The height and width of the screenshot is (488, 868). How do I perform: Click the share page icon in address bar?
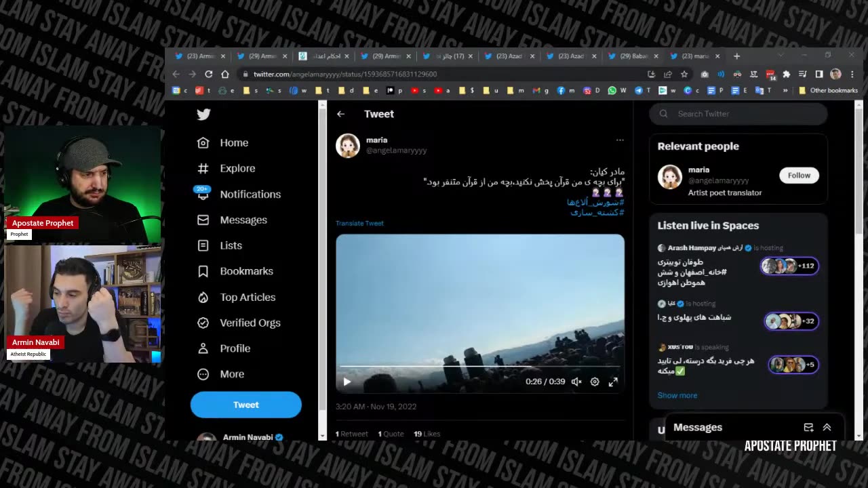pos(668,74)
